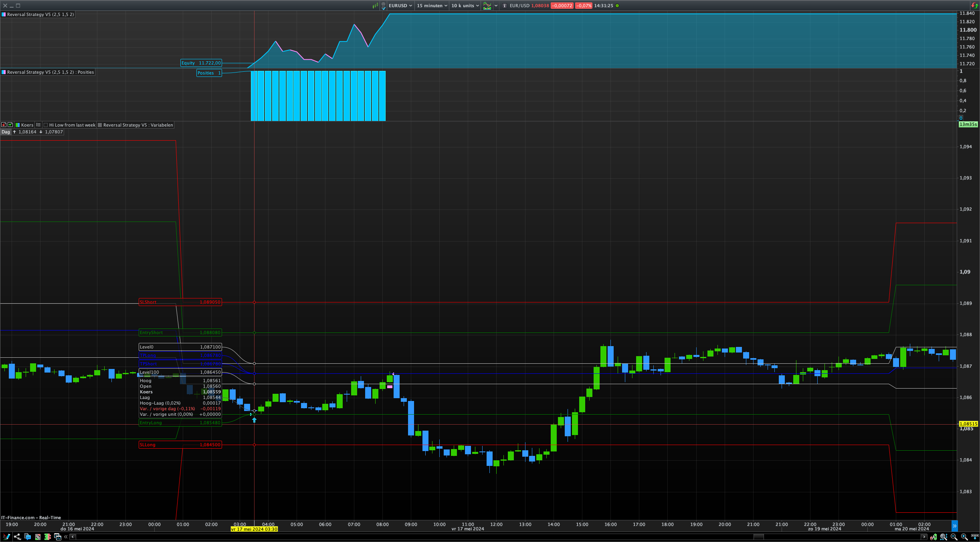Click the zoom in magnifier icon
This screenshot has height=542, width=980.
(964, 537)
